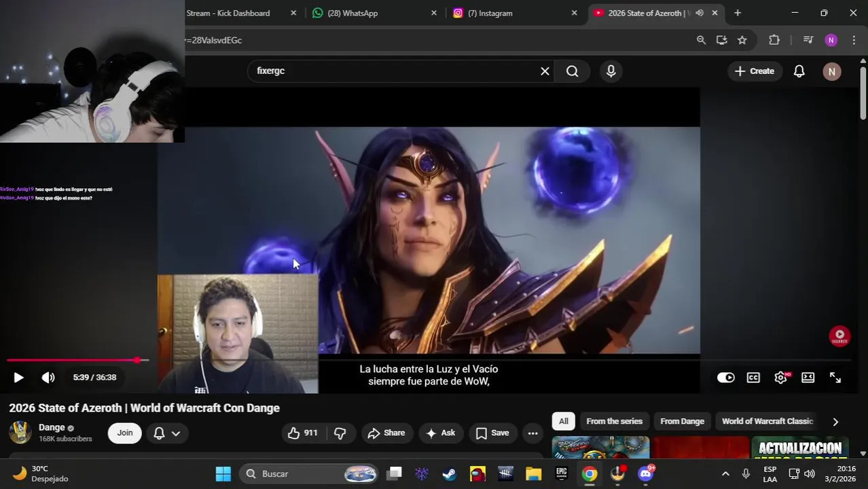Image resolution: width=868 pixels, height=489 pixels.
Task: Open File Explorer from taskbar
Action: [533, 474]
